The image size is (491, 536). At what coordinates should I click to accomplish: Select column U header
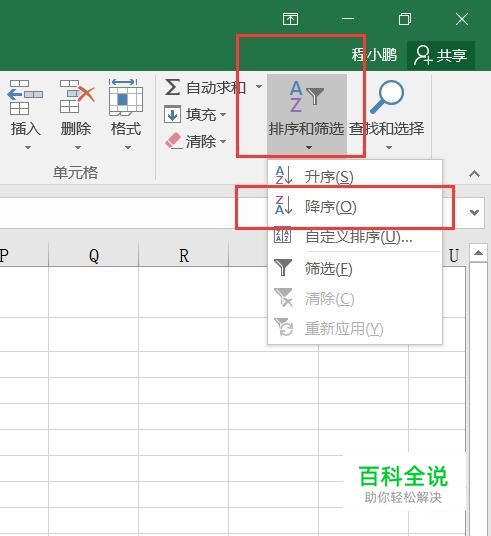click(x=453, y=255)
